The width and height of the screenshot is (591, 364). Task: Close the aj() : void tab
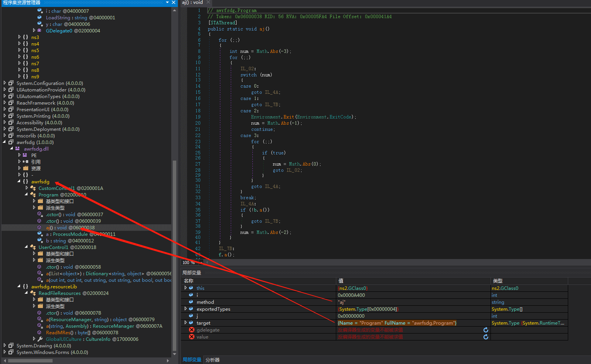[208, 2]
